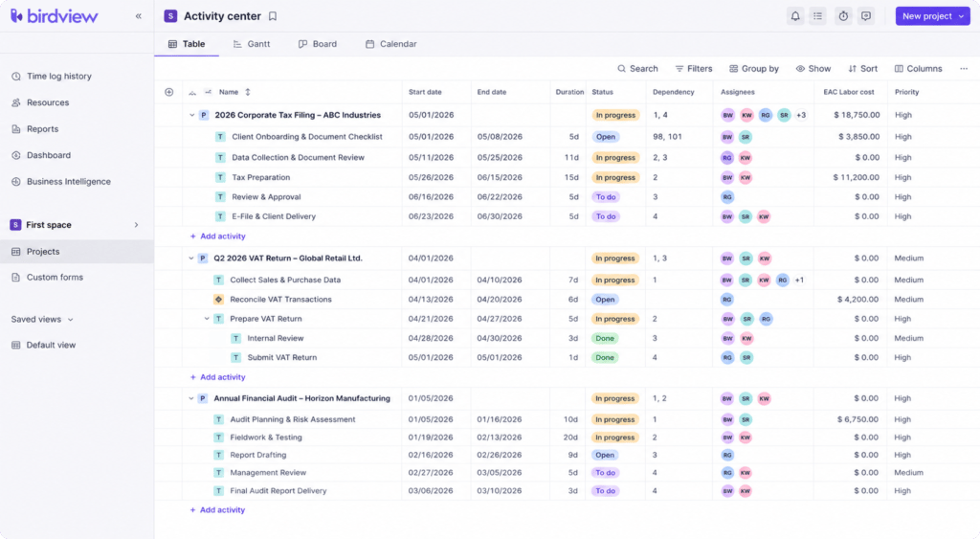
Task: Click Medium priority of Management Review row
Action: (x=908, y=473)
